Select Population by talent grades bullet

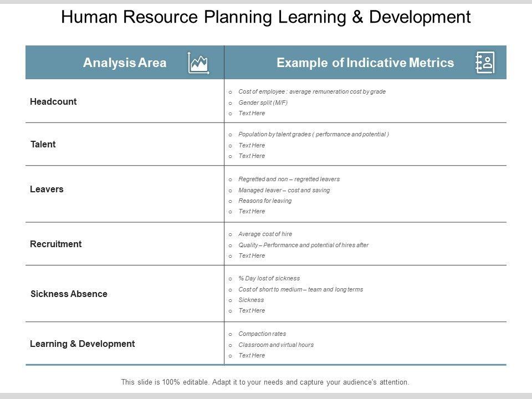pyautogui.click(x=313, y=134)
